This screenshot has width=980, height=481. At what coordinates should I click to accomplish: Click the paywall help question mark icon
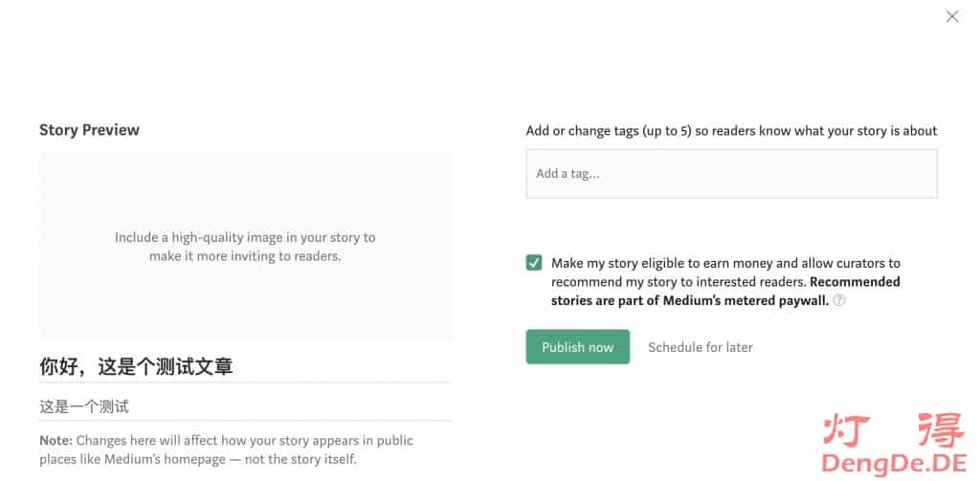(x=838, y=300)
